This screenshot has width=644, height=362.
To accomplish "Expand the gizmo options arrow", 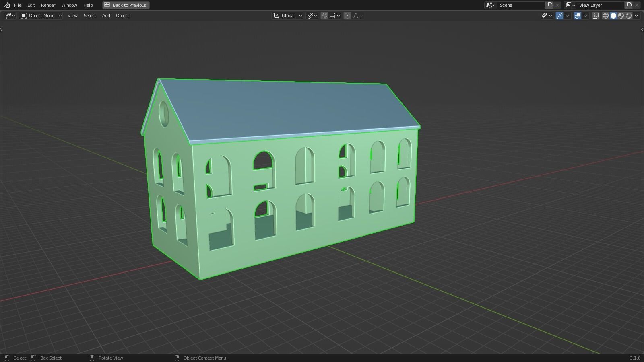I will (567, 16).
